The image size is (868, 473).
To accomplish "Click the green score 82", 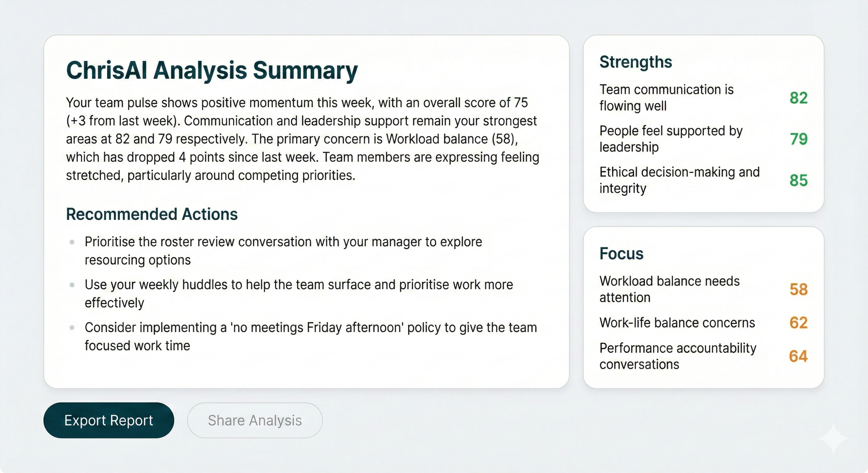I will pyautogui.click(x=798, y=98).
